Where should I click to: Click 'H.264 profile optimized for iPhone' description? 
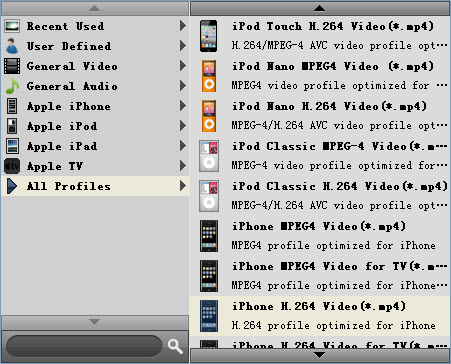coord(333,325)
